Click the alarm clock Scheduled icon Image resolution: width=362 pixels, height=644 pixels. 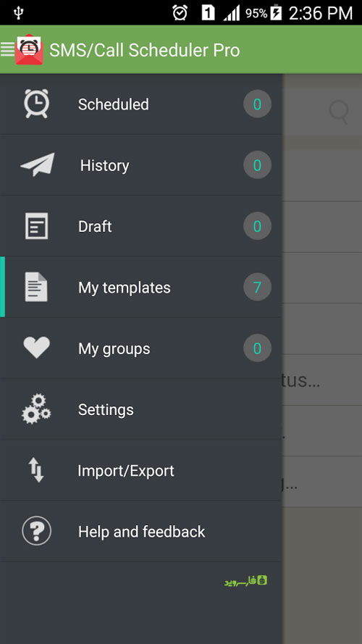pyautogui.click(x=36, y=104)
